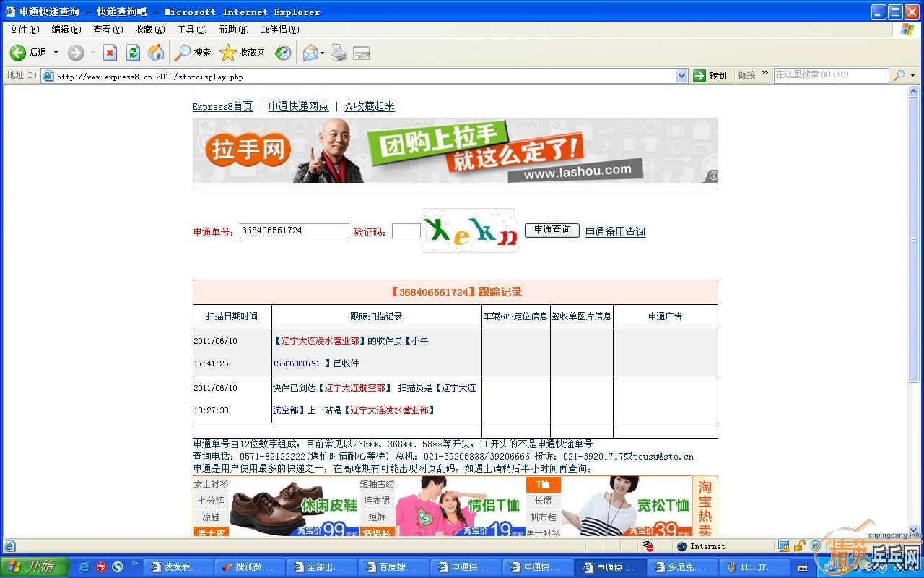Open the 收藏(A) menu
This screenshot has width=924, height=578.
coord(150,30)
